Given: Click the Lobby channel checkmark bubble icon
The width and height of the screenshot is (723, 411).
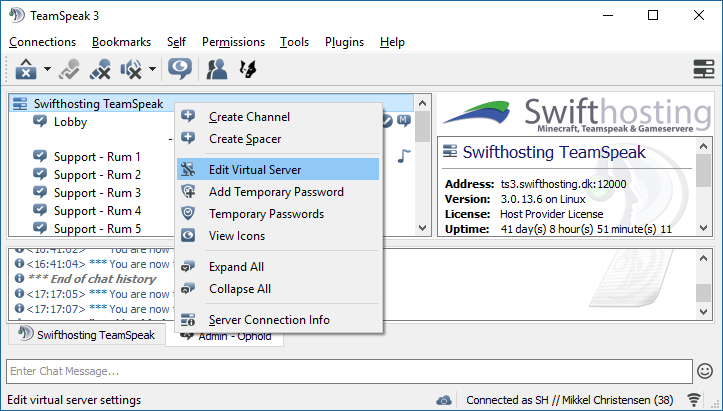Looking at the screenshot, I should (40, 121).
